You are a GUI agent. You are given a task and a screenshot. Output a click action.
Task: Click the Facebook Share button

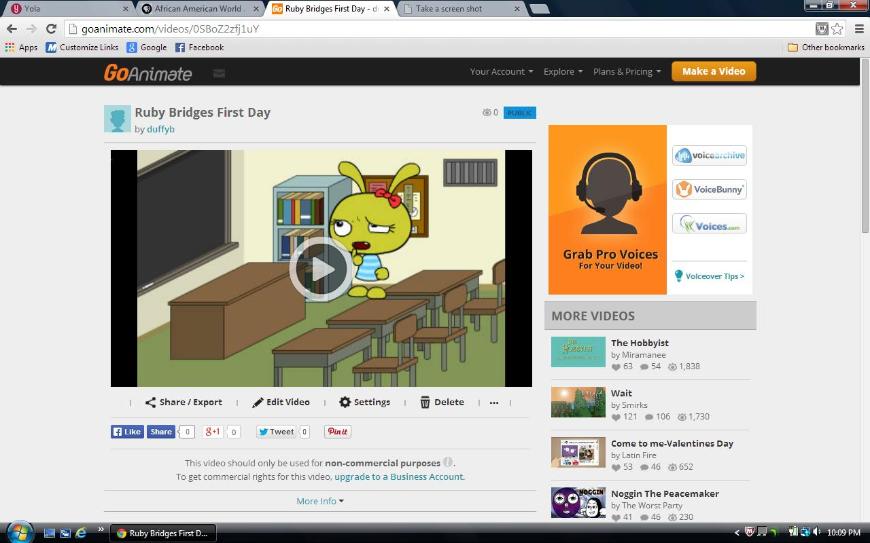point(161,432)
